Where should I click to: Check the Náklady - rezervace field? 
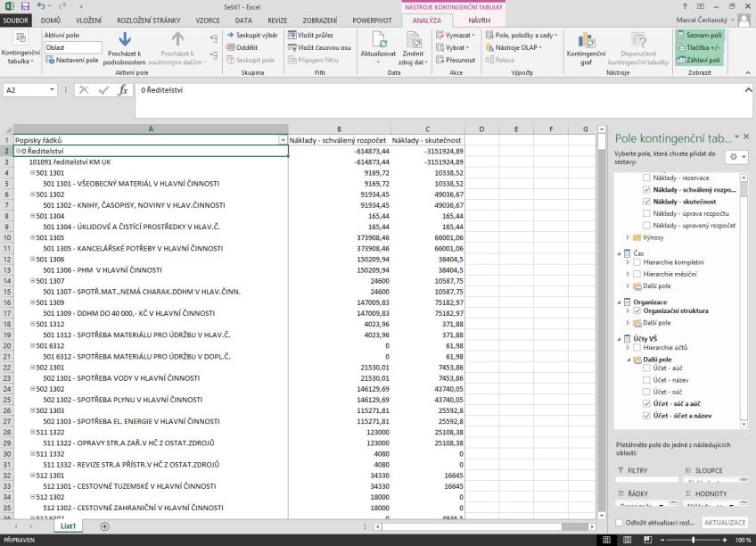tap(646, 178)
